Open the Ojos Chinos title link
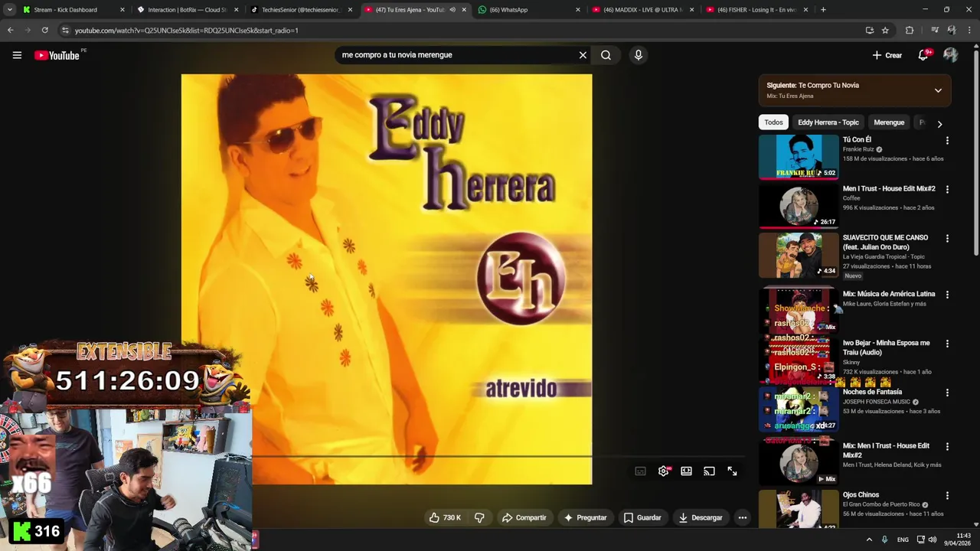Image resolution: width=980 pixels, height=551 pixels. coord(861,495)
